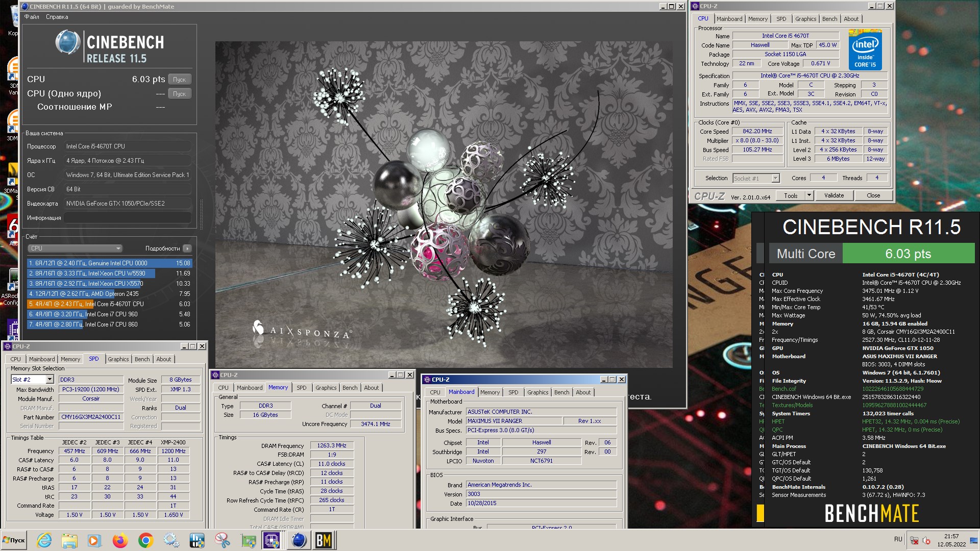Click the Intel Core i5 logo in CPU-Z

865,49
